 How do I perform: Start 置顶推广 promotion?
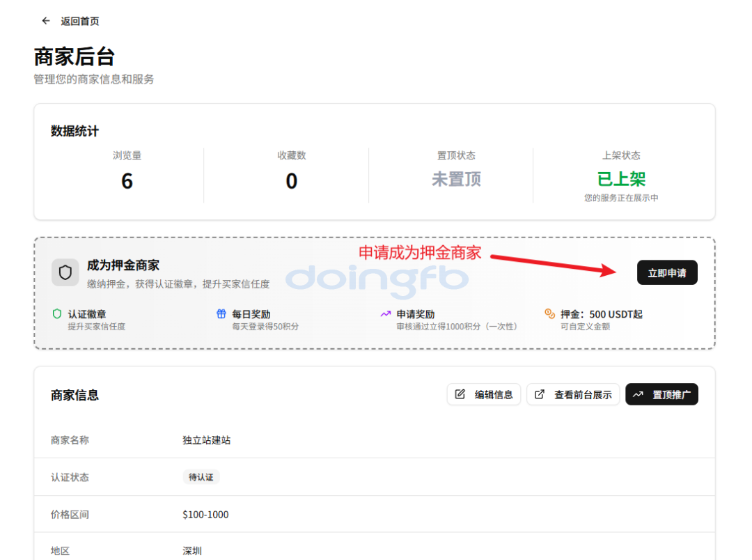(x=661, y=394)
